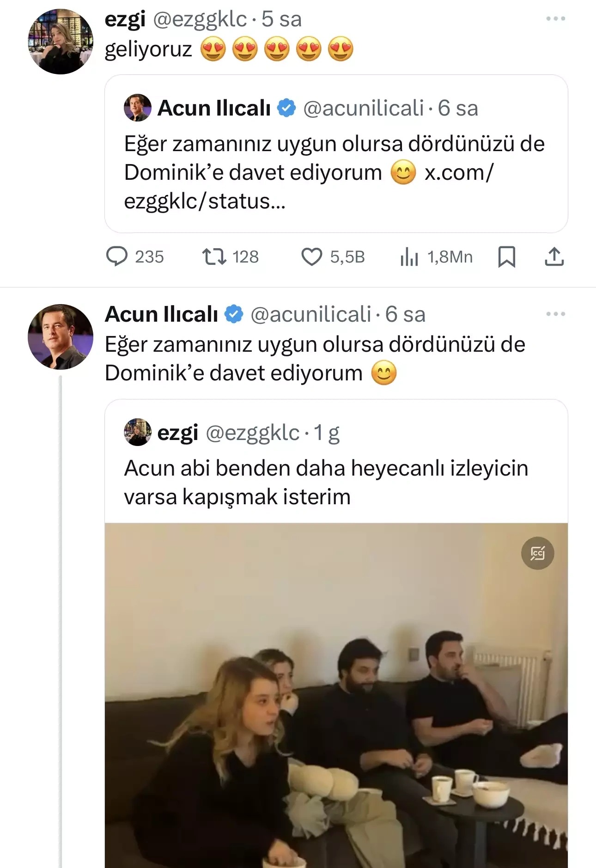Viewport: 596px width, 868px height.
Task: Reply to ezgi's geliyoruz tweet
Action: pos(117,257)
